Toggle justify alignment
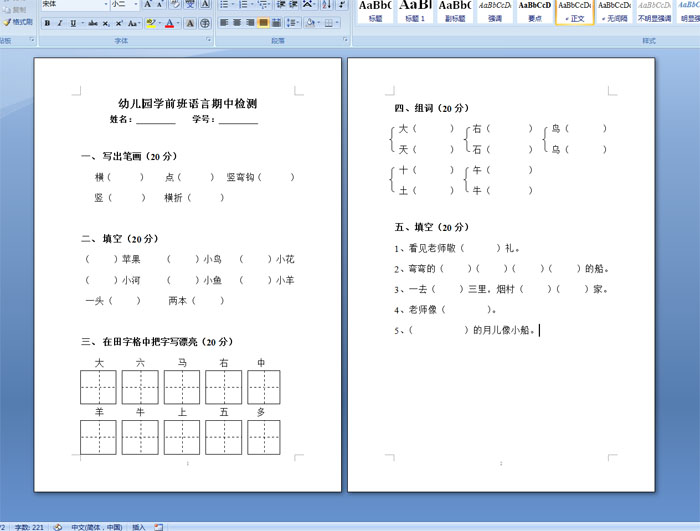Screen dimensions: 700x531 (x=263, y=22)
